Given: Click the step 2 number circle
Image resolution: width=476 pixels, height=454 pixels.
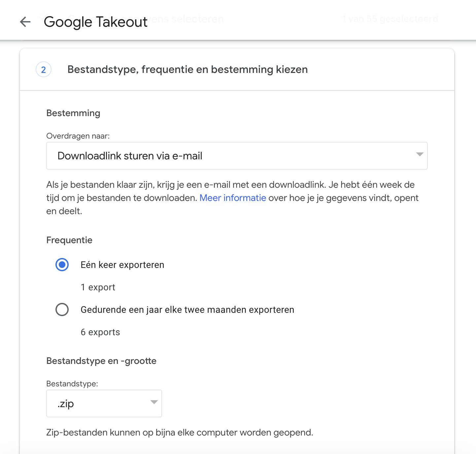Looking at the screenshot, I should [x=43, y=70].
